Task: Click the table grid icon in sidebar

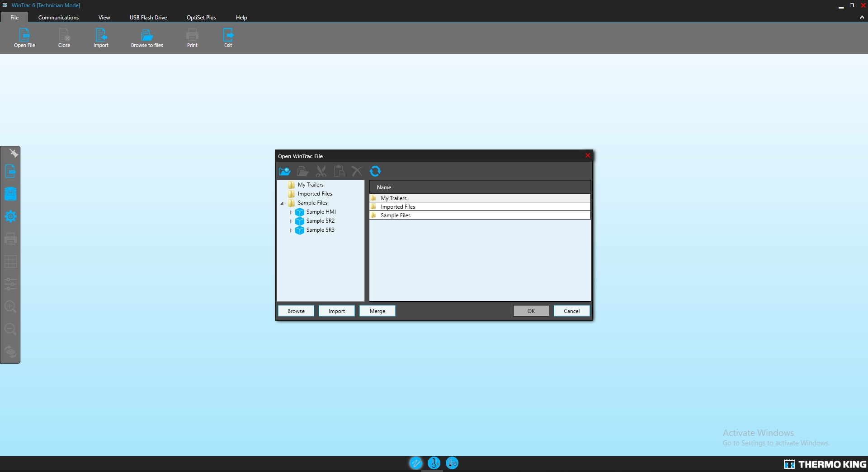Action: (x=10, y=262)
